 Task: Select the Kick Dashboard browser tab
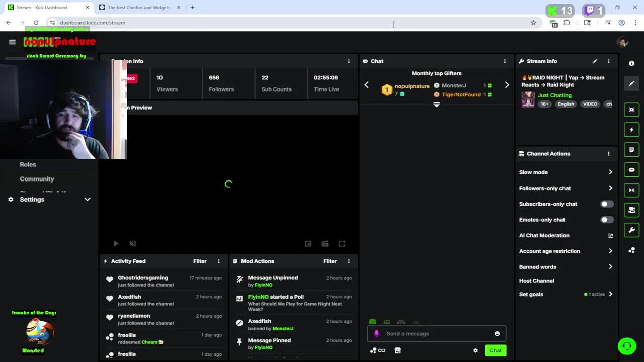pos(48,8)
